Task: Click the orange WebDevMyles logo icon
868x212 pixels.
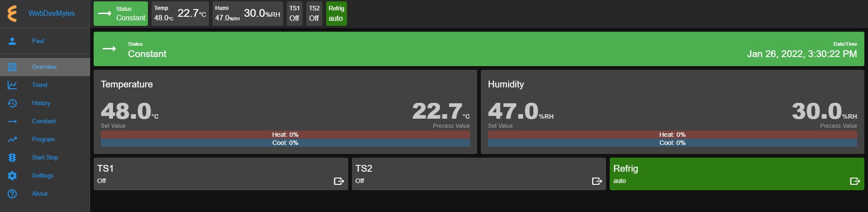Action: (x=12, y=14)
